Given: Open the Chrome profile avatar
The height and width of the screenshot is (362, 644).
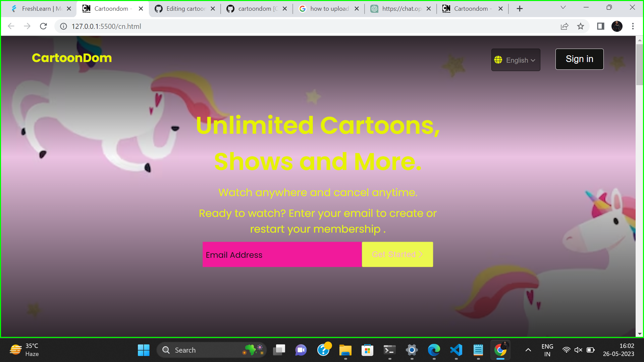Looking at the screenshot, I should pos(617,26).
